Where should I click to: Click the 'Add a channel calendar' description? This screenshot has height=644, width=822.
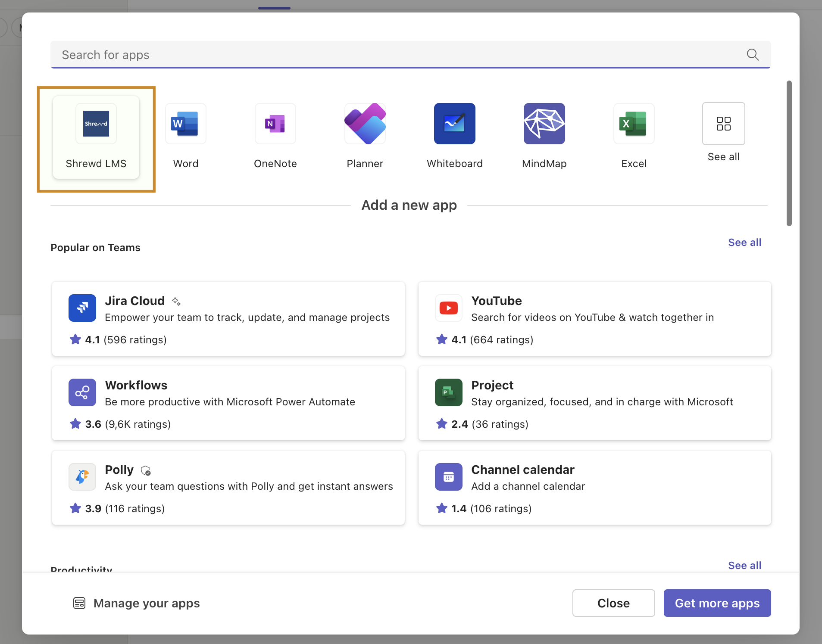528,486
